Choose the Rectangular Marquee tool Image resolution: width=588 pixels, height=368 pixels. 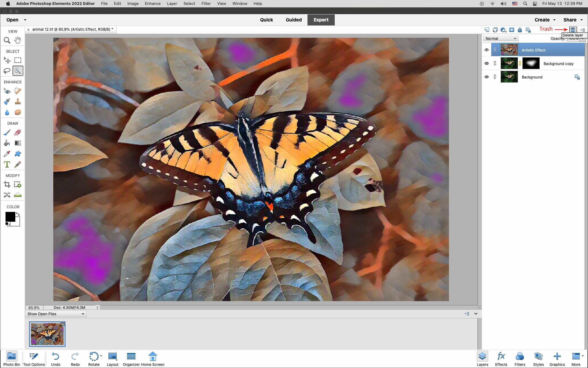(18, 60)
